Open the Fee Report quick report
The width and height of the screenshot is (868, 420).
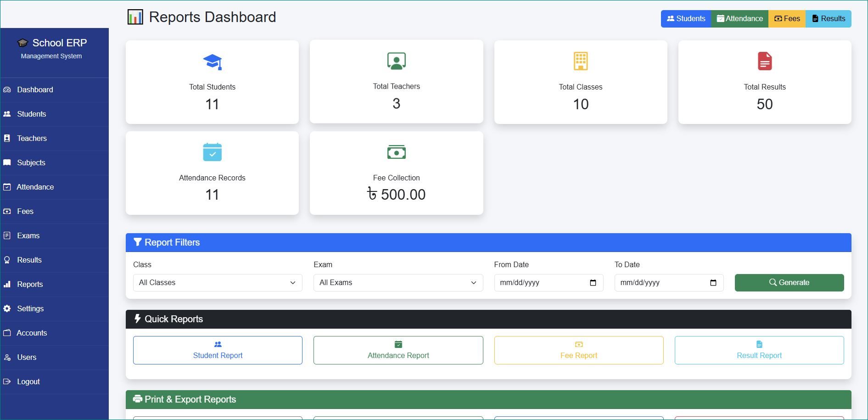[x=579, y=350]
